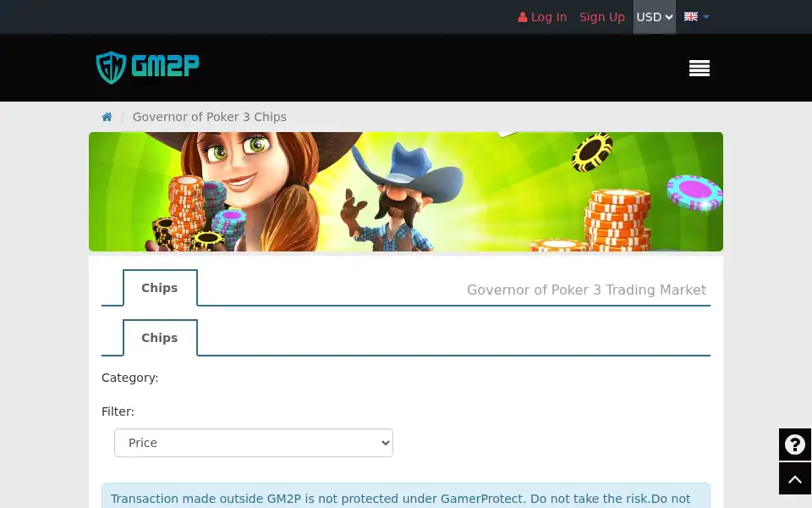812x508 pixels.
Task: Click the Governor of Poker banner image
Action: [406, 192]
